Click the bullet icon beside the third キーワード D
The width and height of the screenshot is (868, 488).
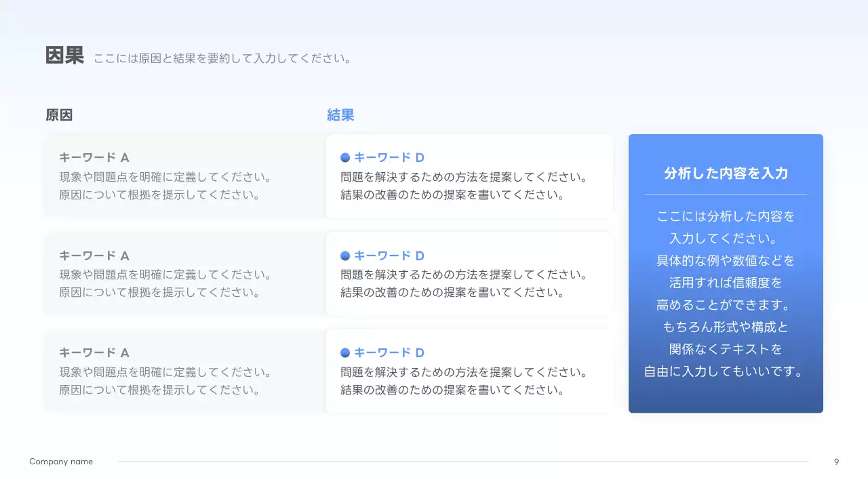coord(344,352)
